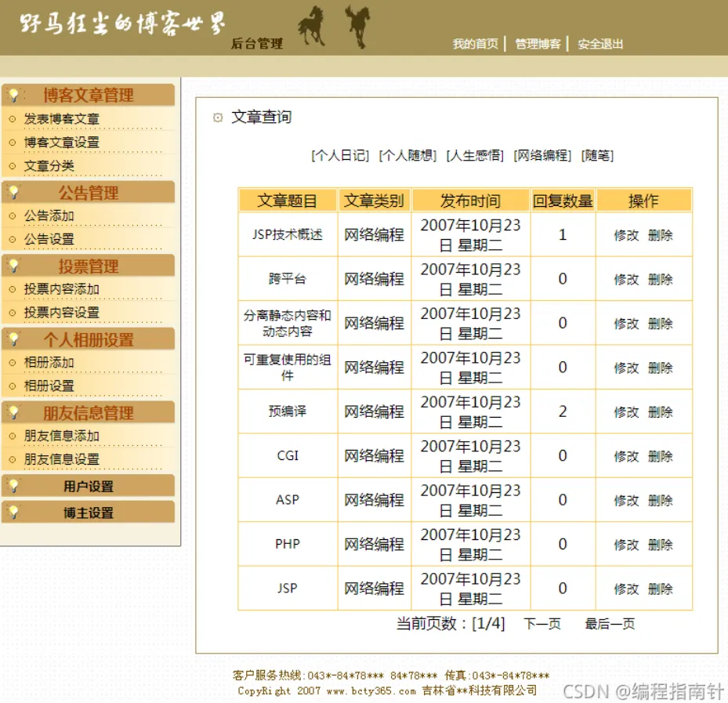This screenshot has width=728, height=703.
Task: Filter articles by 随笔 category
Action: [598, 155]
